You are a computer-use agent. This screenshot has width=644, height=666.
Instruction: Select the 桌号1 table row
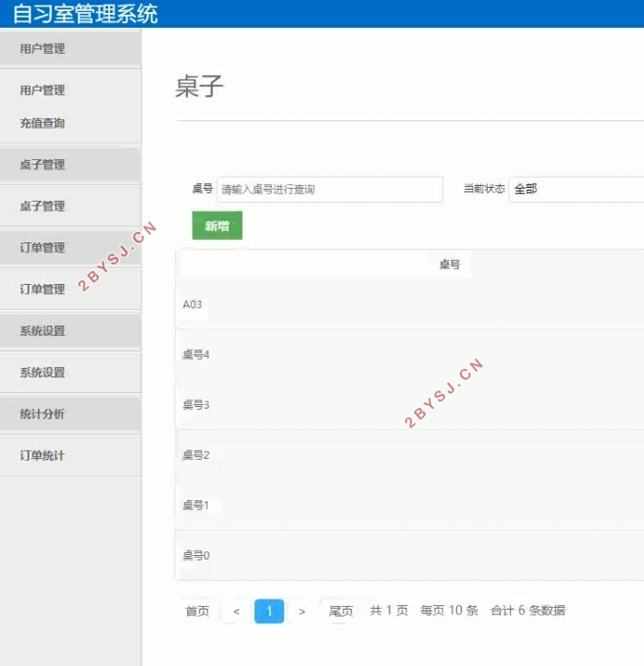click(x=410, y=505)
